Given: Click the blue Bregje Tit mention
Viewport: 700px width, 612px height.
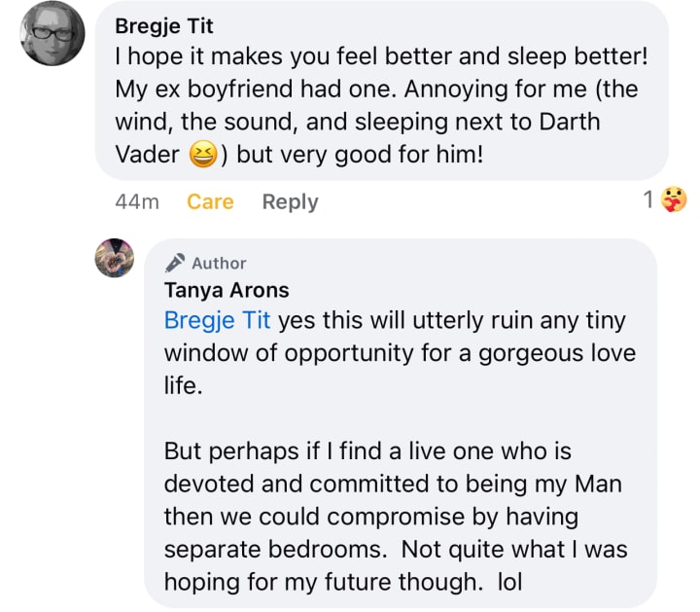Looking at the screenshot, I should [x=217, y=319].
